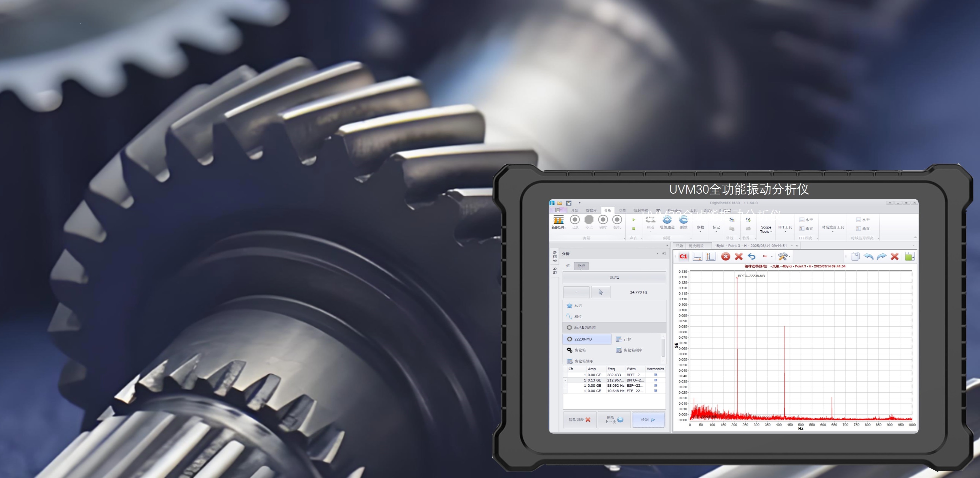Click the 扳机 trigger button
This screenshot has height=478, width=980.
(617, 222)
